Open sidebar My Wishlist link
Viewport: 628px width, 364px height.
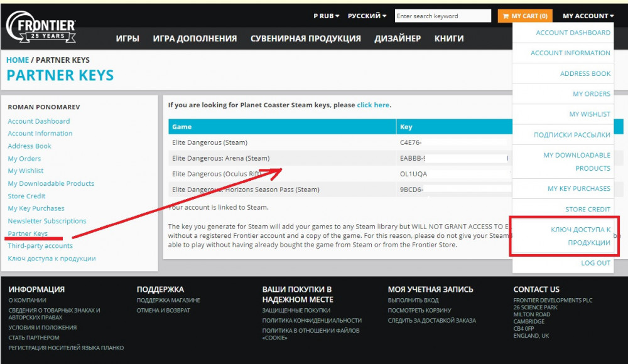tap(26, 171)
